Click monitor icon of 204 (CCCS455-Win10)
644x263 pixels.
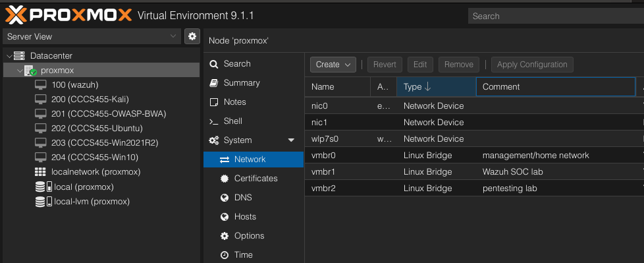click(40, 158)
